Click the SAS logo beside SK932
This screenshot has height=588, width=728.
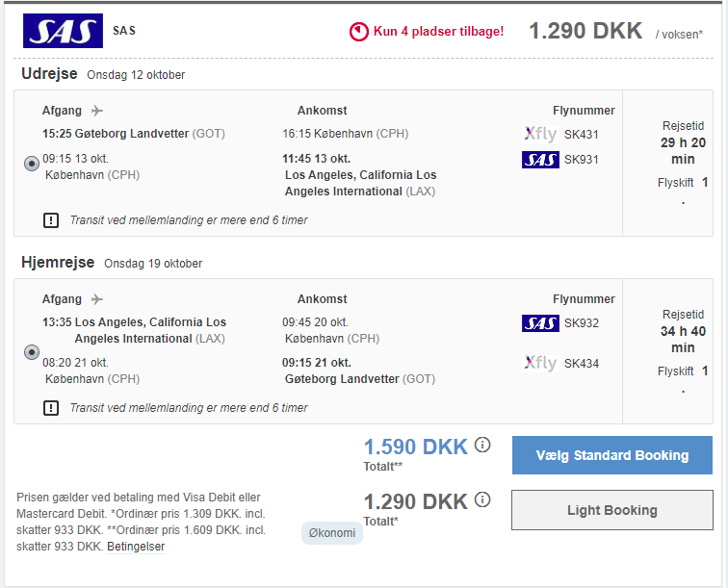(x=540, y=323)
